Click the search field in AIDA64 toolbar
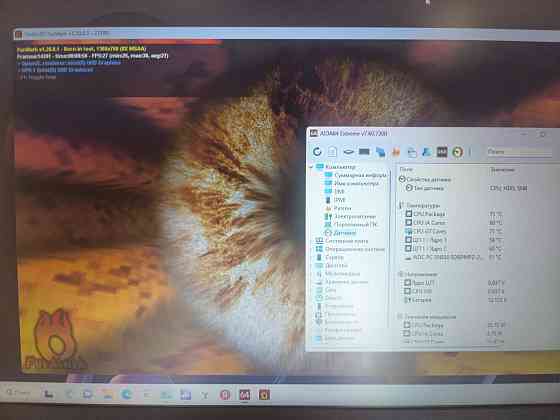 519,152
